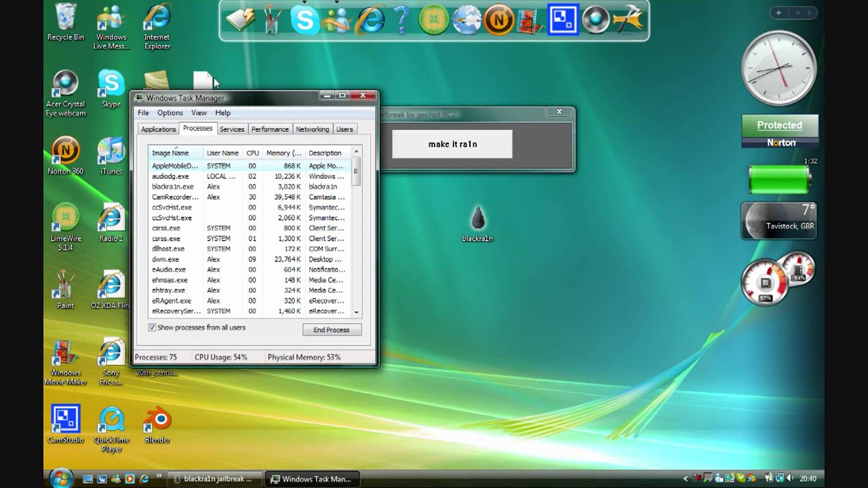Image resolution: width=868 pixels, height=488 pixels.
Task: Launch LimeWire from the top dock
Action: (434, 20)
